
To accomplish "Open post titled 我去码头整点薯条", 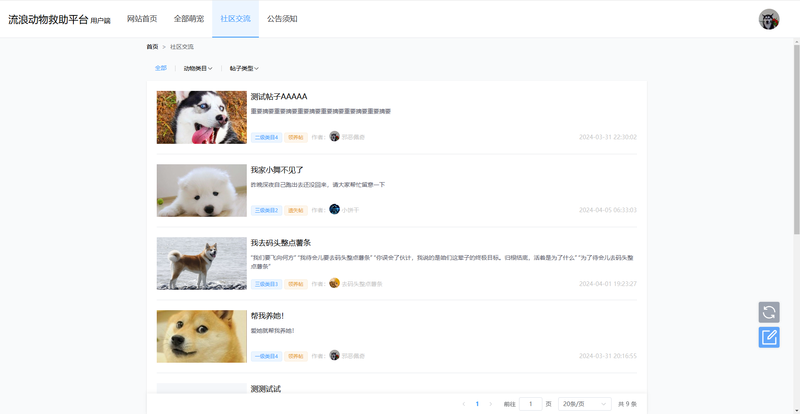I will 281,243.
